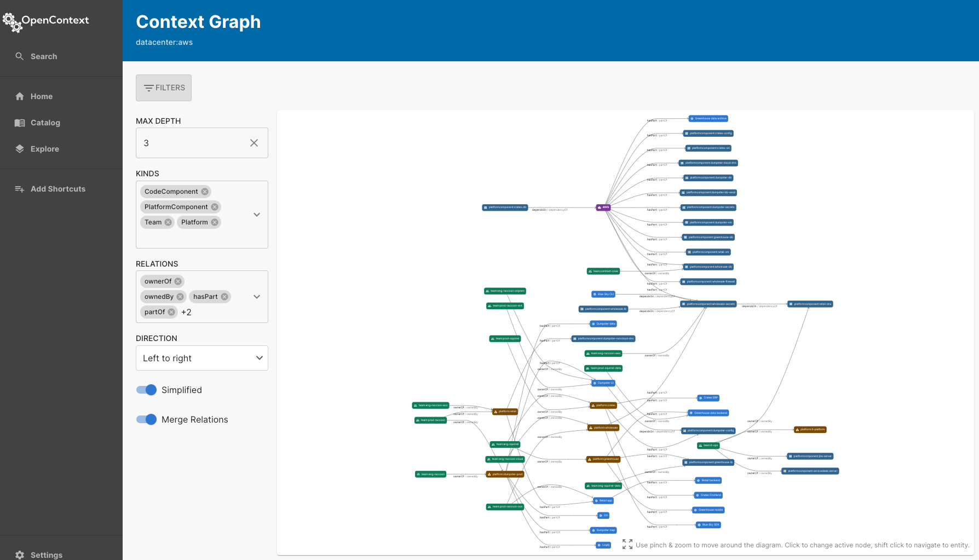Select the Crates ERP node
The height and width of the screenshot is (560, 979).
[x=709, y=398]
